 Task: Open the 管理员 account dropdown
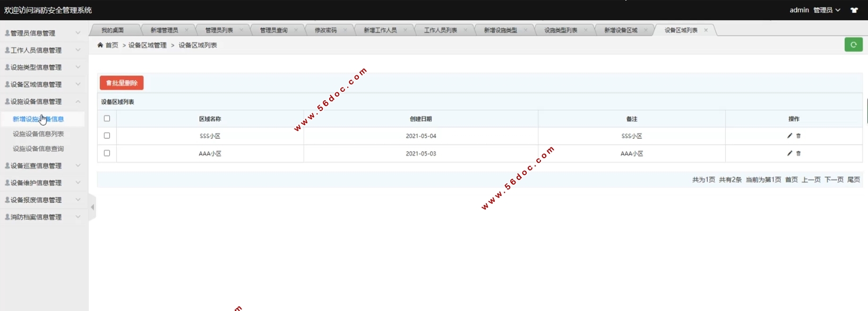(x=827, y=10)
